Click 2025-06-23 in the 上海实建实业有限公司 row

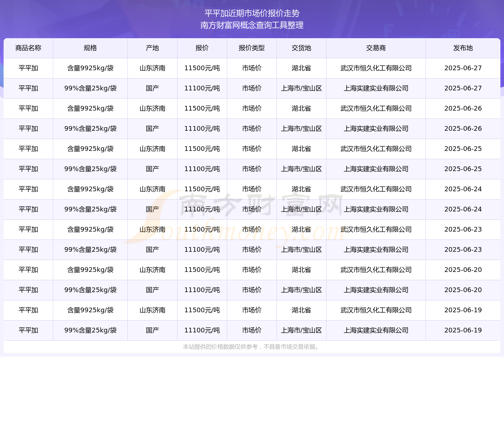tap(463, 250)
